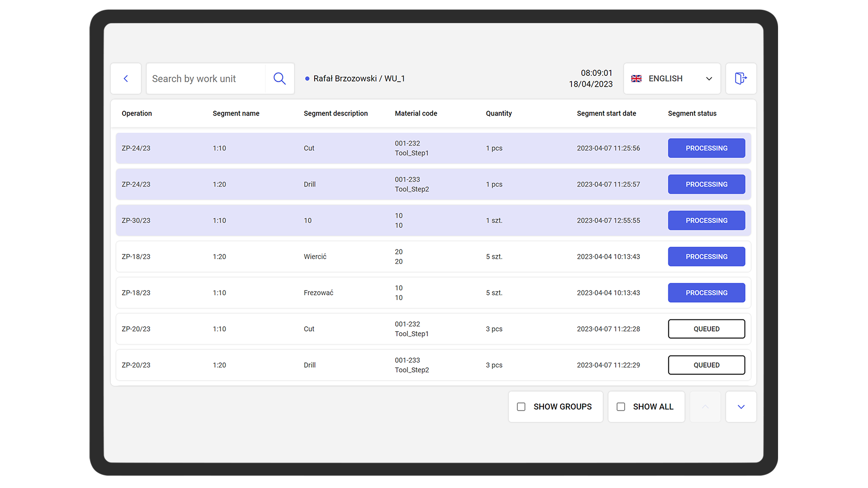The image size is (868, 488).
Task: Click the scroll up chevron button
Action: (x=705, y=407)
